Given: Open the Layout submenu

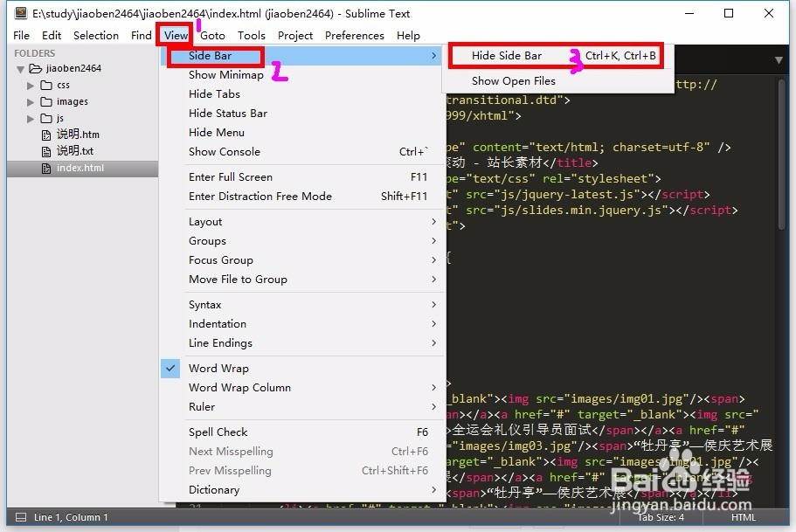Looking at the screenshot, I should 303,222.
